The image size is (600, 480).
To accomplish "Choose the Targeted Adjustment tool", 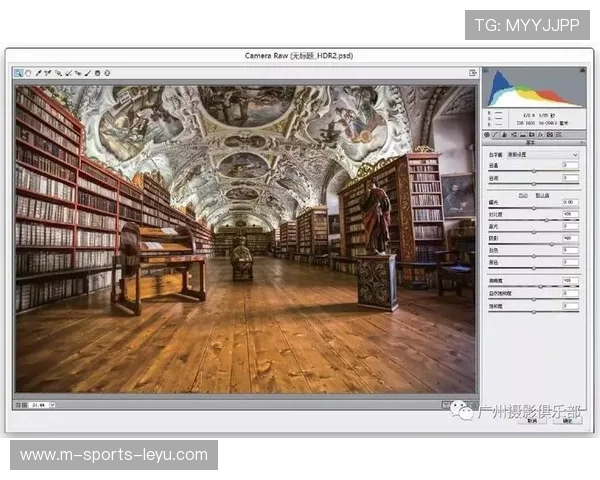I will pyautogui.click(x=58, y=73).
